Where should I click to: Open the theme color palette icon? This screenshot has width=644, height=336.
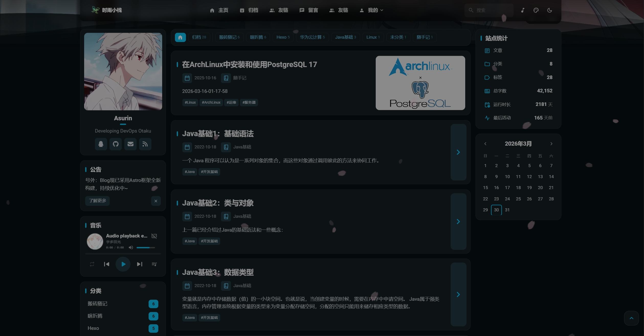[536, 10]
